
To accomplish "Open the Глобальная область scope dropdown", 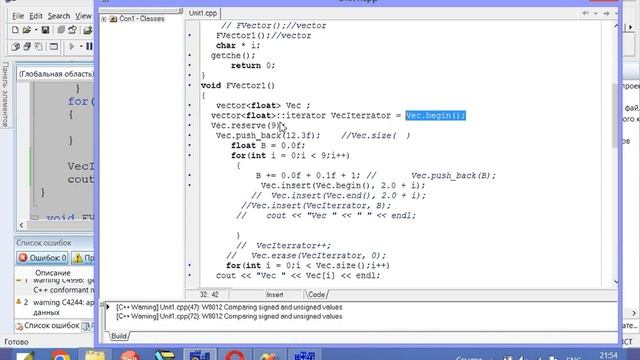I will pos(56,74).
